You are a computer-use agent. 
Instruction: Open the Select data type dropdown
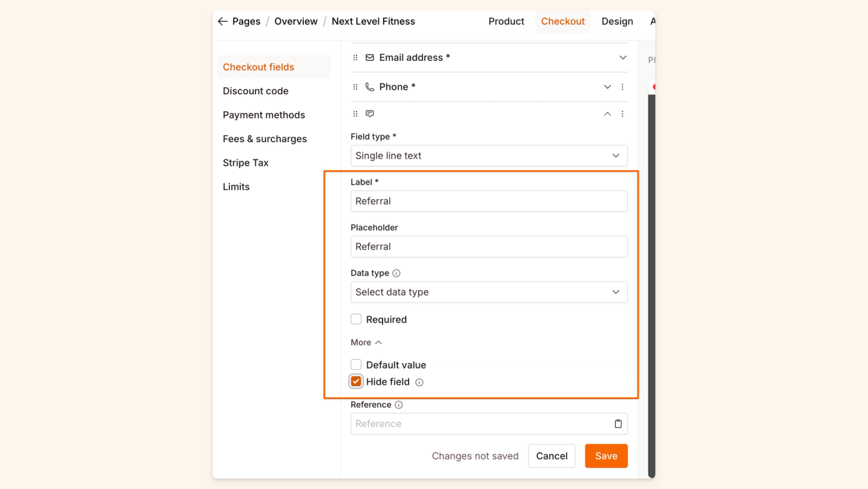[x=489, y=292]
